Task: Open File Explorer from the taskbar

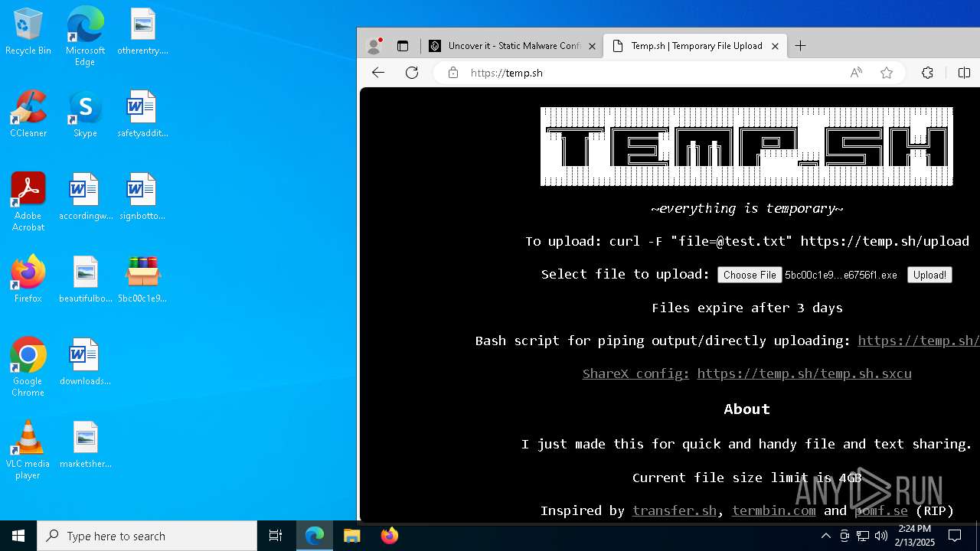Action: coord(352,536)
